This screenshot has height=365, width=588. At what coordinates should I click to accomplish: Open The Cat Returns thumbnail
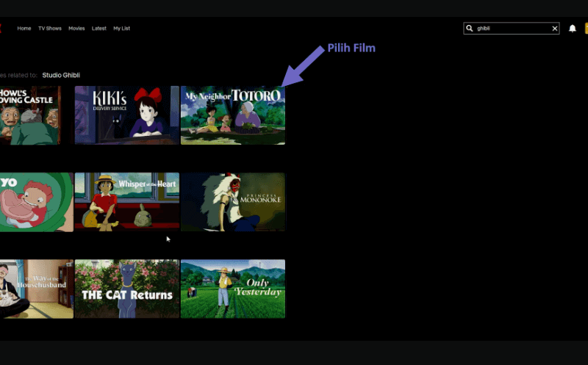[x=126, y=289]
